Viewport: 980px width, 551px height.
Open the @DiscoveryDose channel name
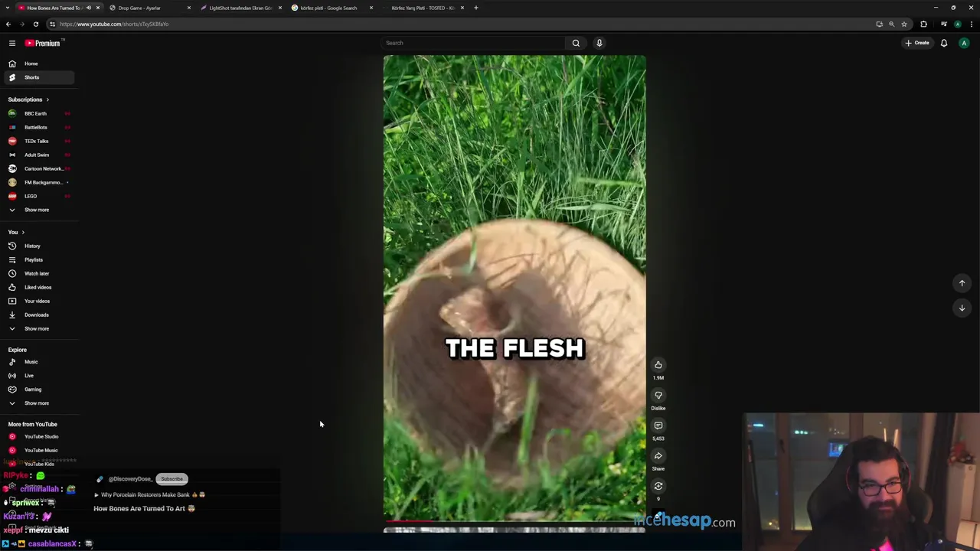click(x=129, y=479)
